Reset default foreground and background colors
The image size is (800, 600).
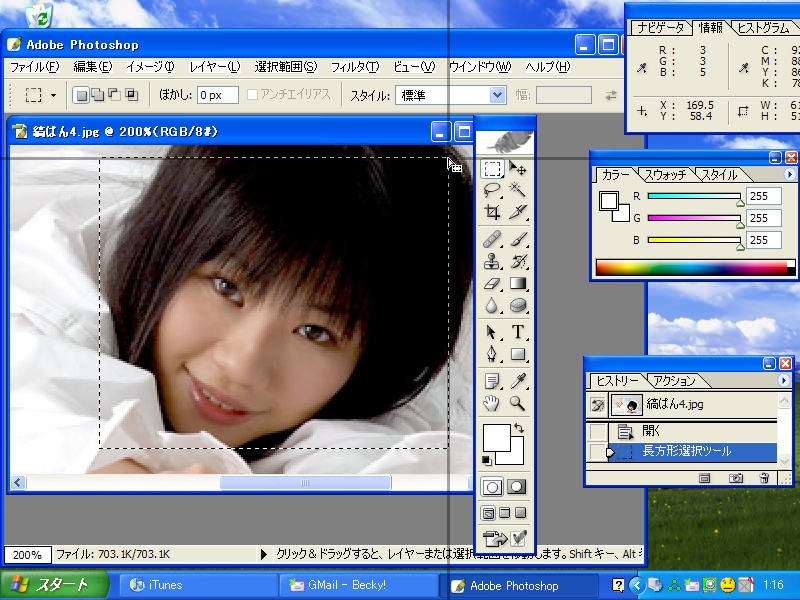[x=487, y=460]
